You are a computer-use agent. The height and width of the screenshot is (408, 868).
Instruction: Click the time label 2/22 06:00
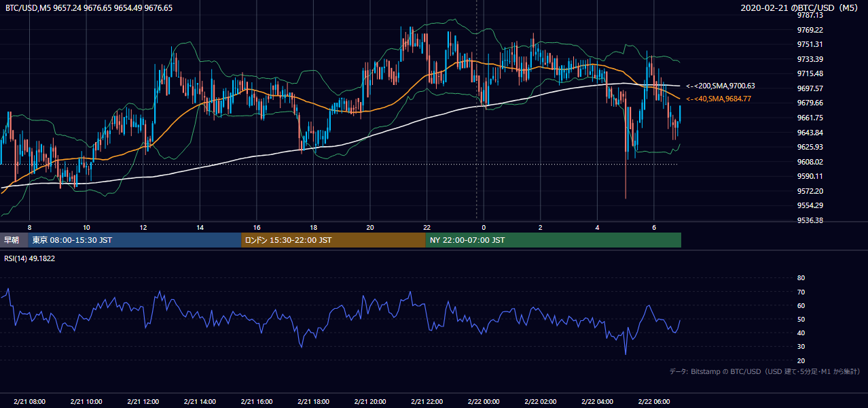(x=654, y=402)
